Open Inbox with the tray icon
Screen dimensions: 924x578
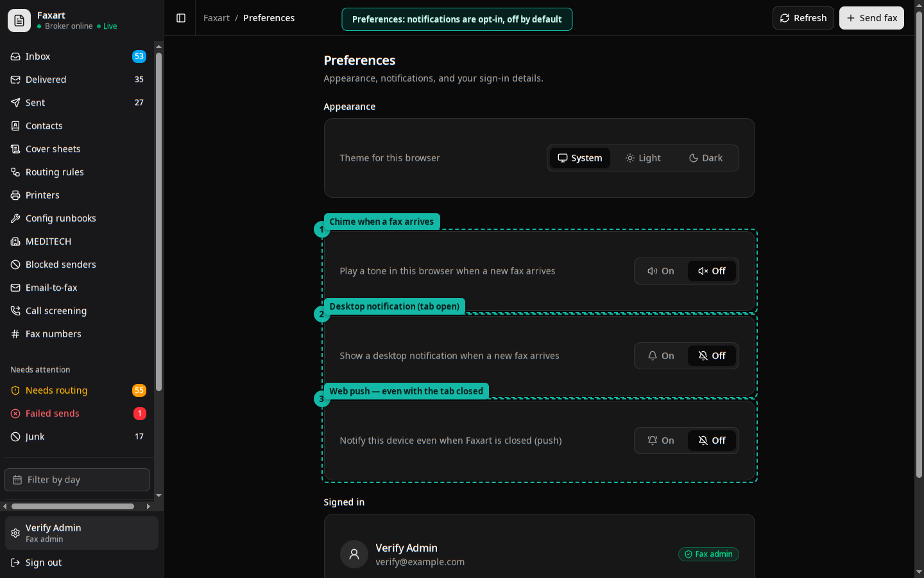pos(15,57)
